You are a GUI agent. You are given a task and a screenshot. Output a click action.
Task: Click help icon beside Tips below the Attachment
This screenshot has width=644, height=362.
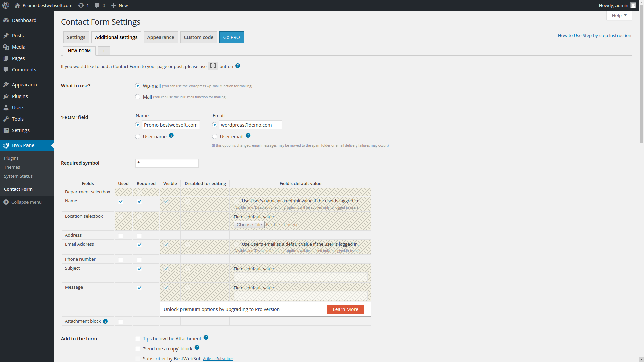point(206,337)
